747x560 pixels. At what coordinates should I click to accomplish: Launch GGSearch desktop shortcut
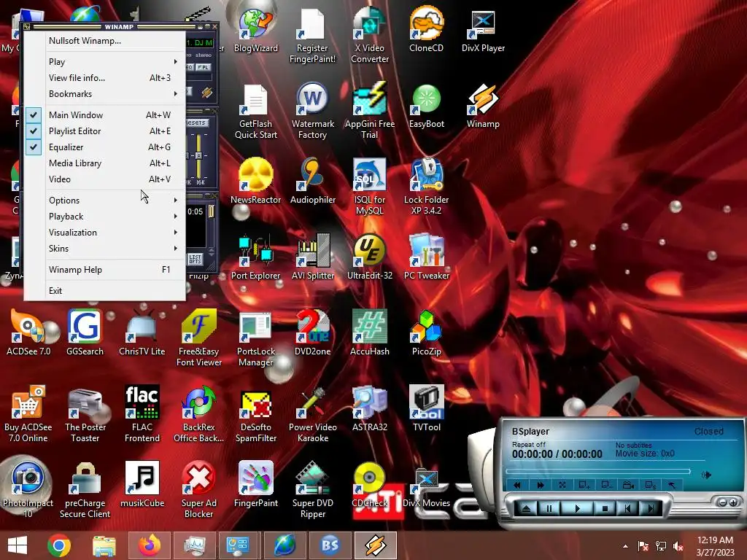85,334
